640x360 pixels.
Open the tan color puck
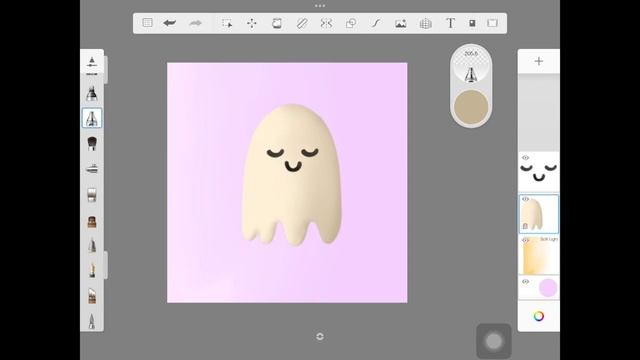[471, 107]
